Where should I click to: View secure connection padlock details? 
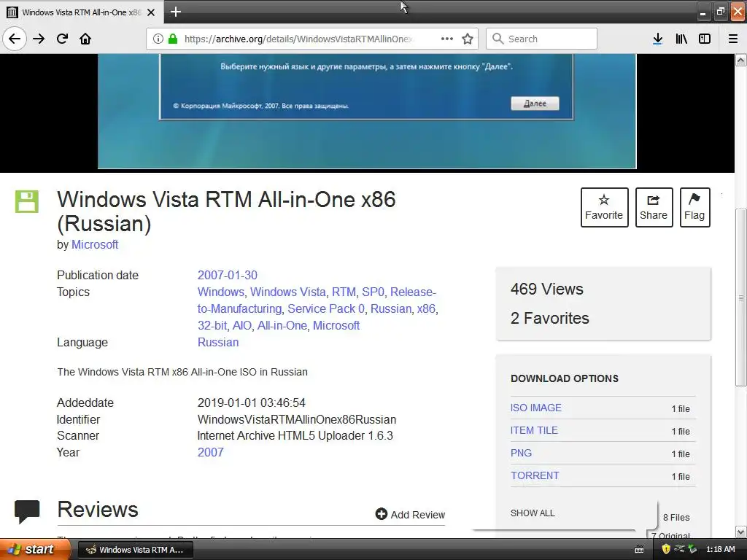point(173,39)
